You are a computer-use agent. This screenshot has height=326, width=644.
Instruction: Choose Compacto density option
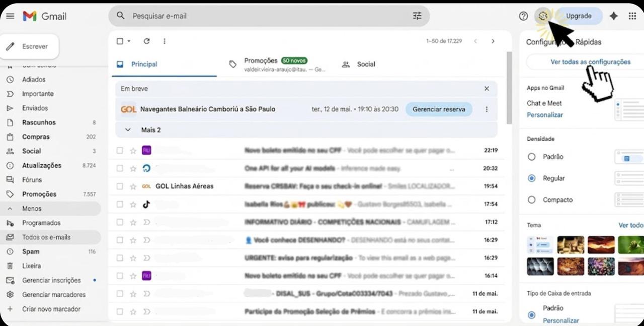click(x=532, y=200)
